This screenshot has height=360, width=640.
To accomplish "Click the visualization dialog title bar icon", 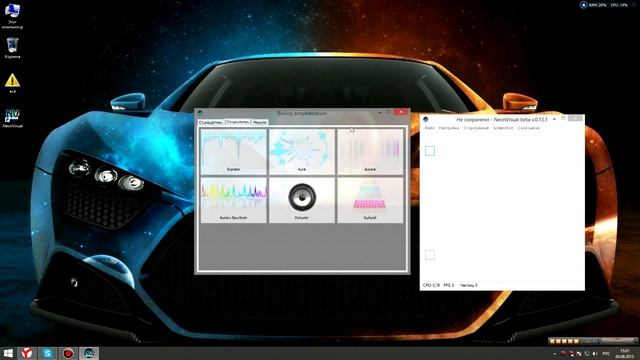I will point(200,113).
